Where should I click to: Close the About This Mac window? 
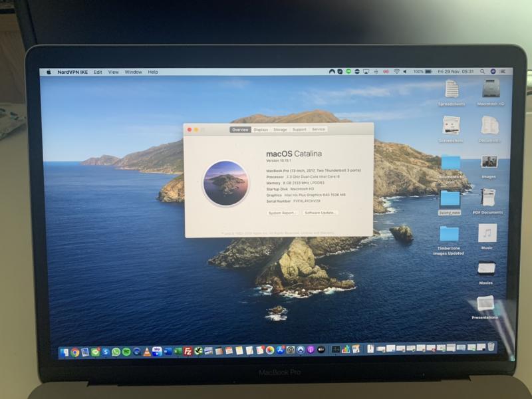tap(190, 130)
